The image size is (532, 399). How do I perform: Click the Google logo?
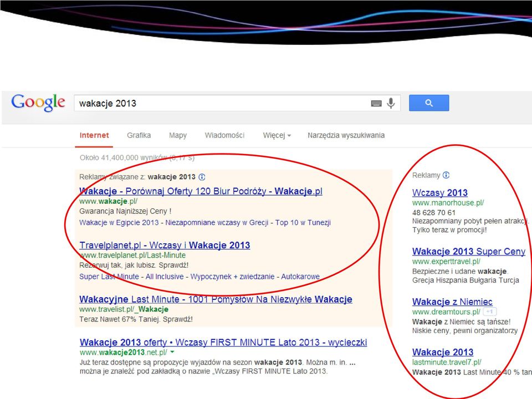point(38,103)
